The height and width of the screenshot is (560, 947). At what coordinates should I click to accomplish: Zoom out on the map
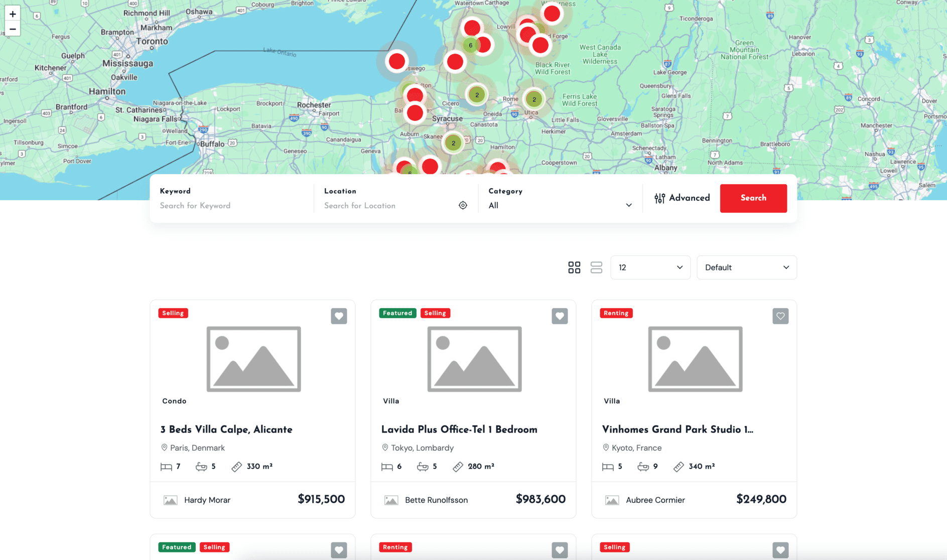click(13, 29)
